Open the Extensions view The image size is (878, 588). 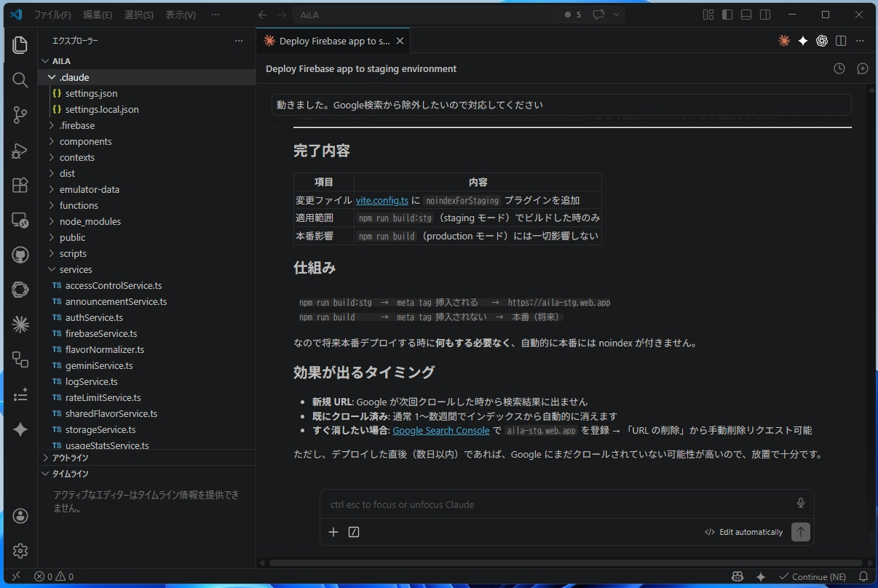(x=20, y=185)
